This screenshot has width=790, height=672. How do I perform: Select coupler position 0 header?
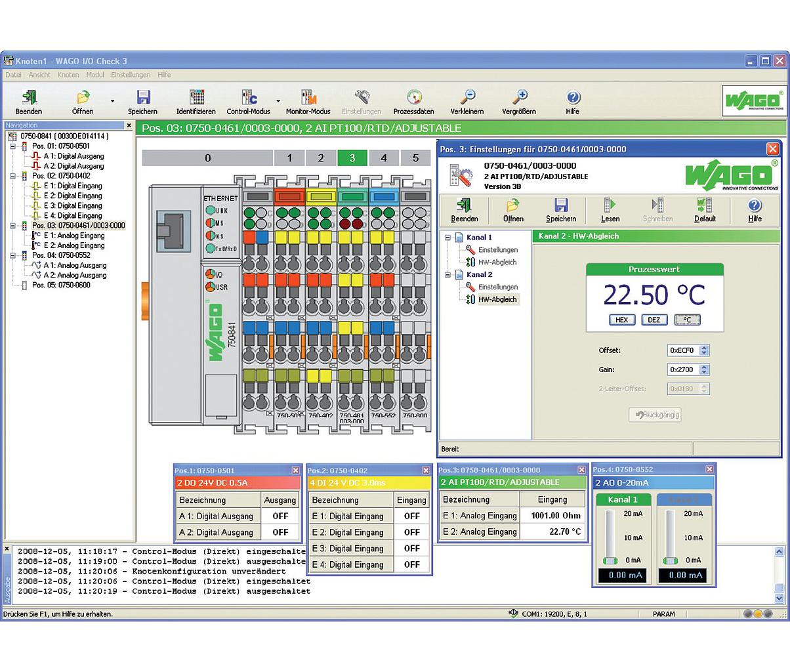coord(207,158)
